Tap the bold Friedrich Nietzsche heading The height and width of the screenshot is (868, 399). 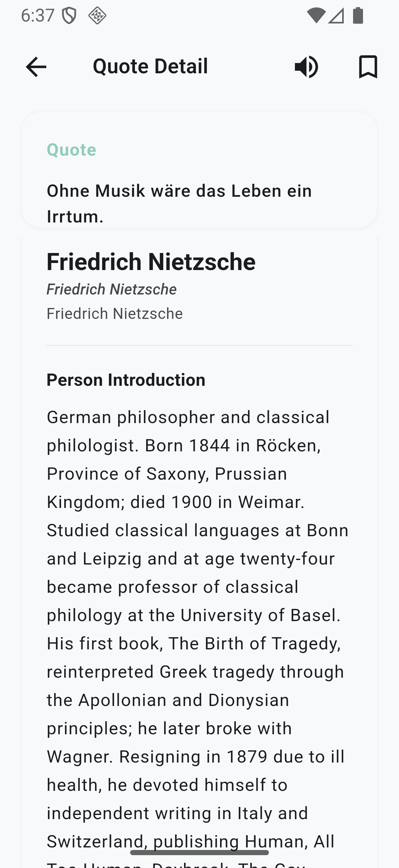tap(151, 261)
